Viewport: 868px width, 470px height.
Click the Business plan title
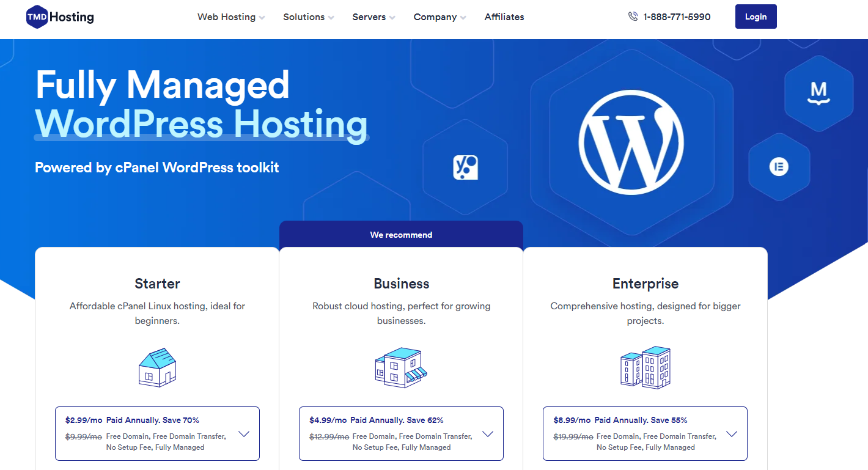point(402,284)
